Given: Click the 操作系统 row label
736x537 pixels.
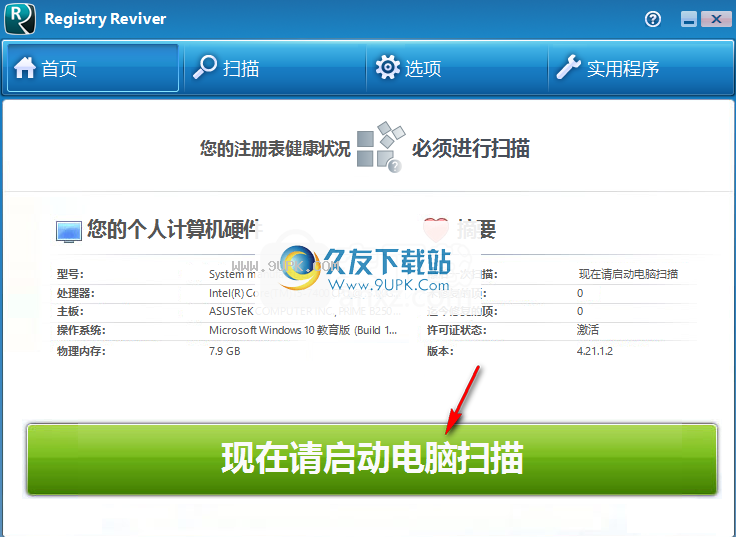Looking at the screenshot, I should (81, 330).
